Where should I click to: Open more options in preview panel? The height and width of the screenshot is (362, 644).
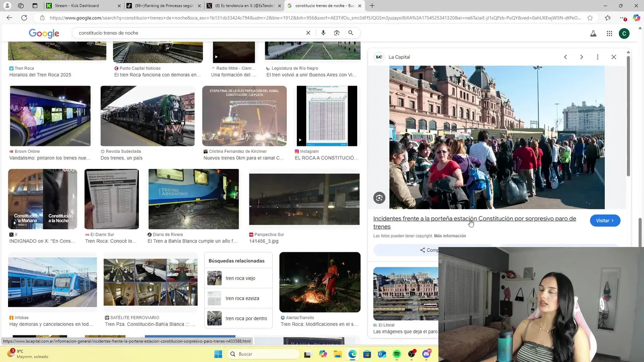click(x=598, y=57)
